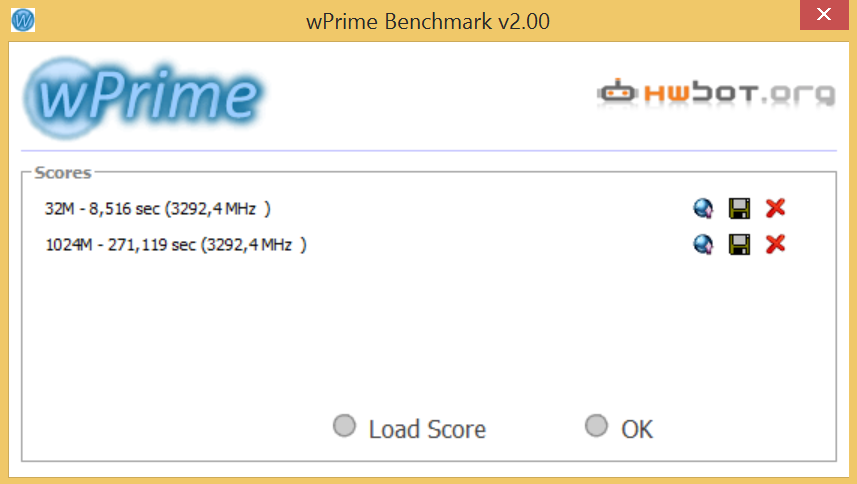The height and width of the screenshot is (484, 857).
Task: Select the 32M - 8,516 sec score entry
Action: click(158, 209)
